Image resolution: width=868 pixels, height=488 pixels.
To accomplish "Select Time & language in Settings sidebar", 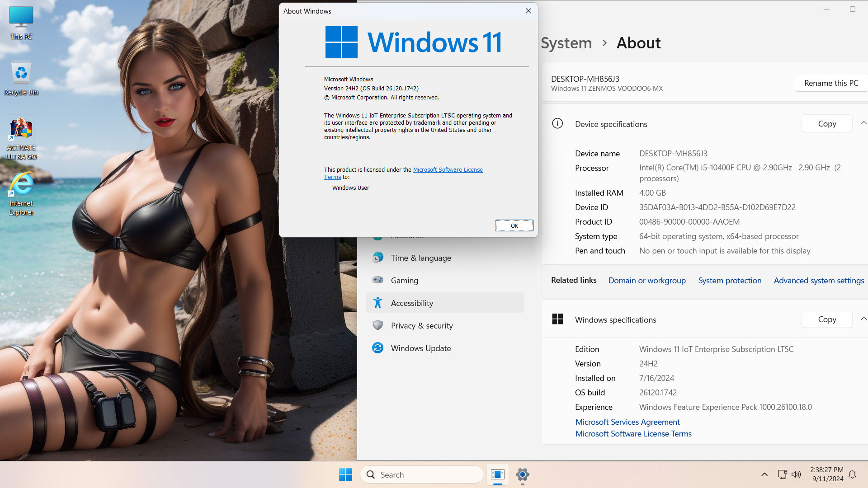I will click(445, 258).
